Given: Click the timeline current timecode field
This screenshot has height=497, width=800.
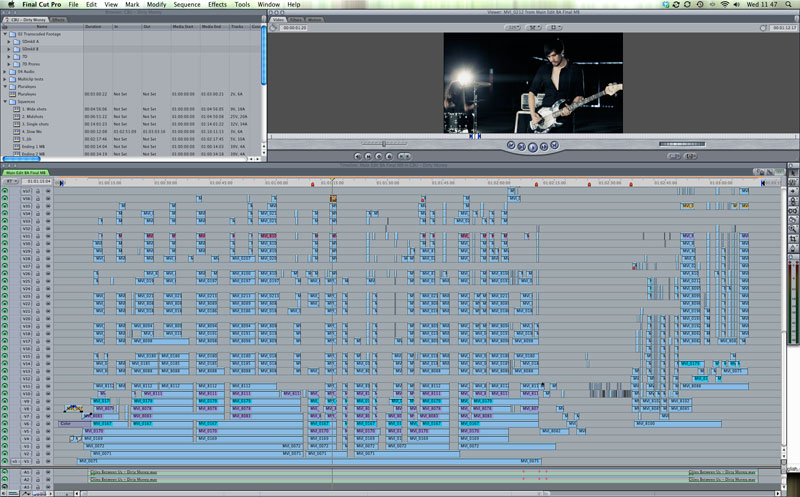Looking at the screenshot, I should pyautogui.click(x=38, y=181).
